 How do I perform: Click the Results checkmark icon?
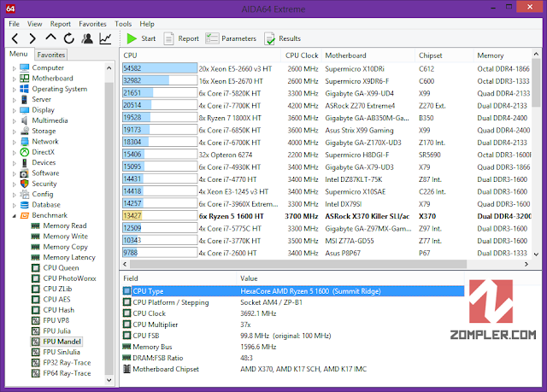[270, 38]
